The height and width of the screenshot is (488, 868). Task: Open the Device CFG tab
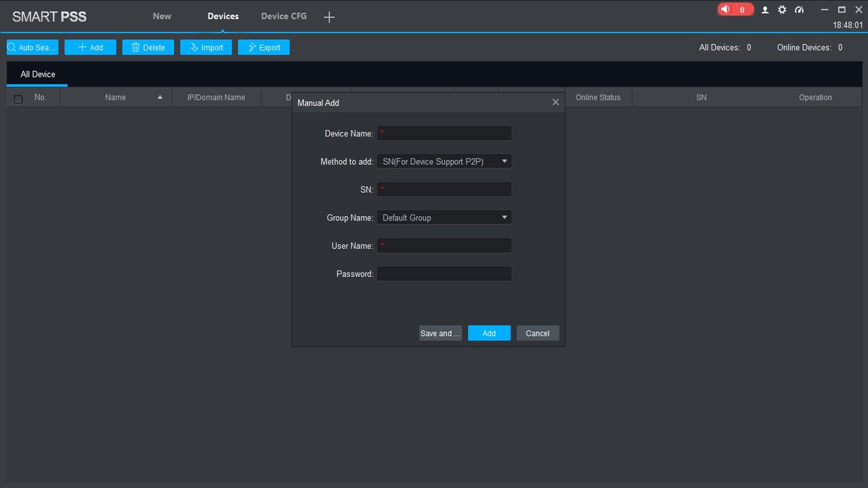284,16
